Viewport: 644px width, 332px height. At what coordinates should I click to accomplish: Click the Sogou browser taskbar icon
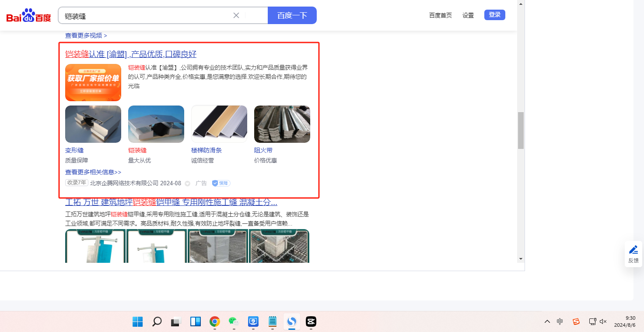click(x=291, y=322)
